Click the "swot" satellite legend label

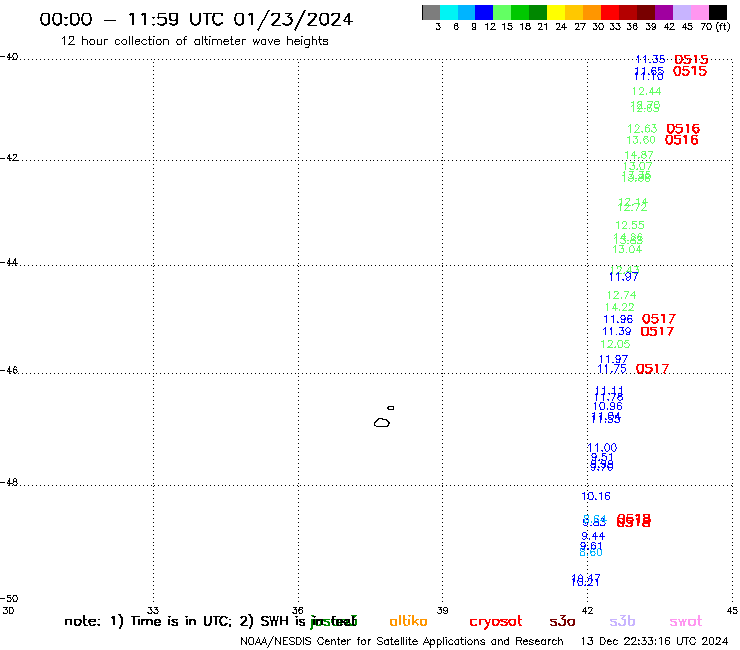[686, 621]
